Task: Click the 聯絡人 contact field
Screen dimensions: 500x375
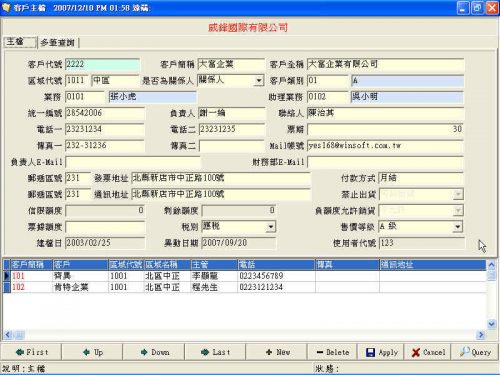Action: [x=385, y=113]
